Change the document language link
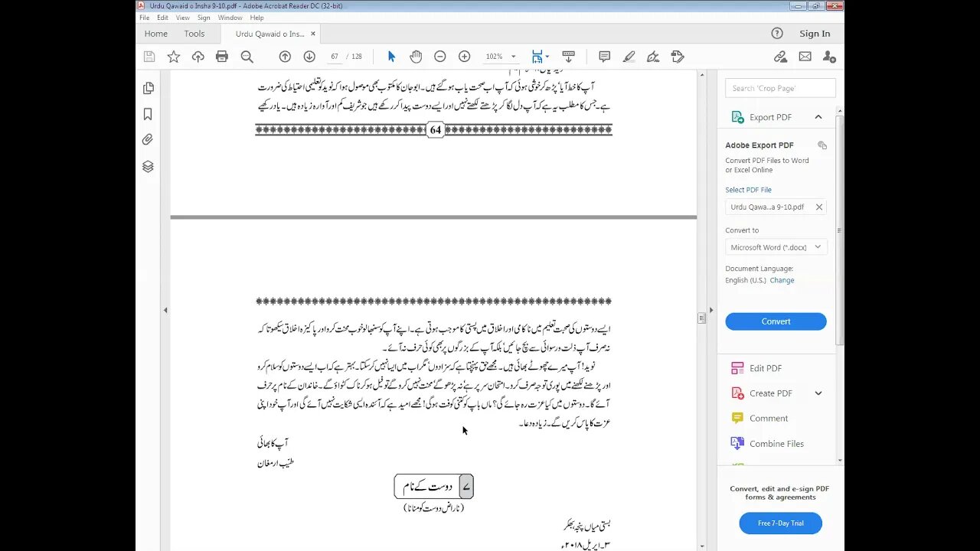 782,280
